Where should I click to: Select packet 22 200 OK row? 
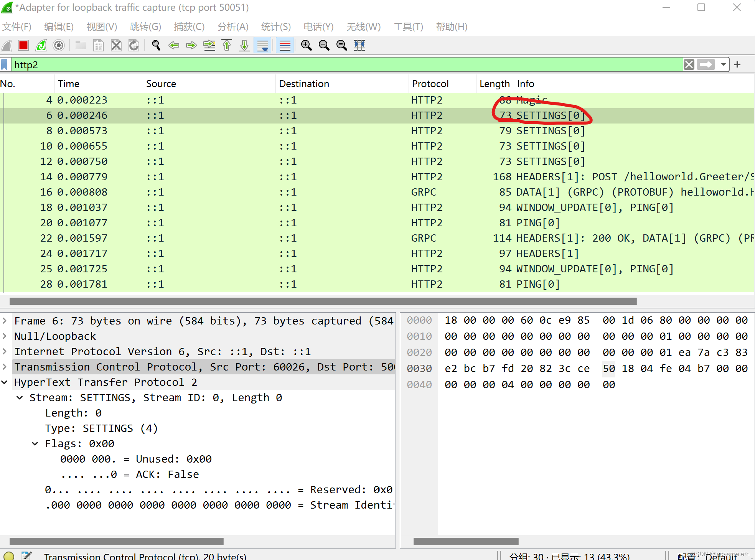click(377, 238)
